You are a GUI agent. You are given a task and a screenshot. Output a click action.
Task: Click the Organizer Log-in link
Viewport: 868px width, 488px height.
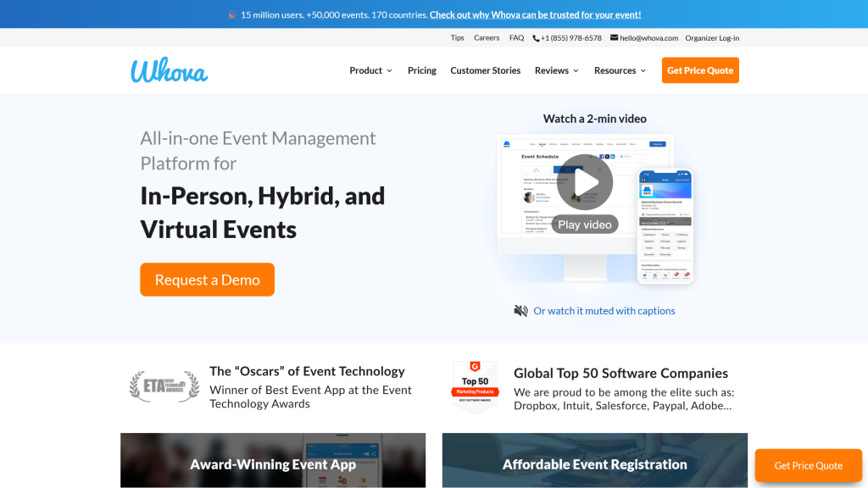coord(712,37)
